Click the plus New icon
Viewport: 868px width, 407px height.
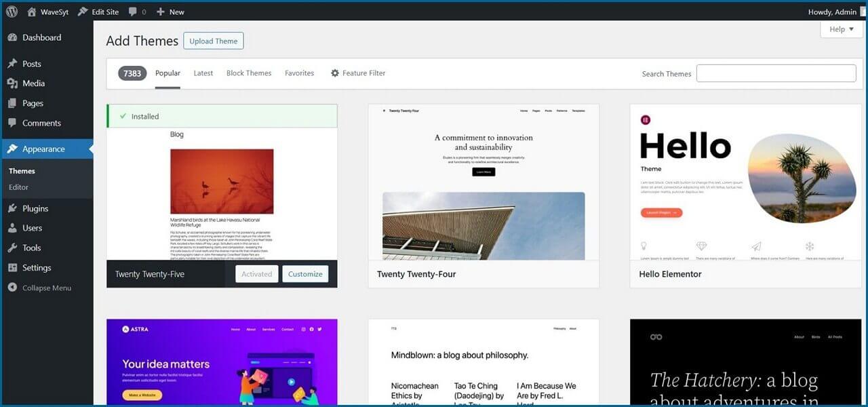coord(161,12)
